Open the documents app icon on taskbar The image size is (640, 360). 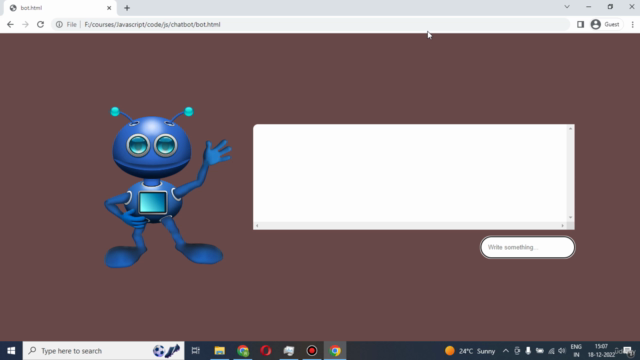point(289,351)
